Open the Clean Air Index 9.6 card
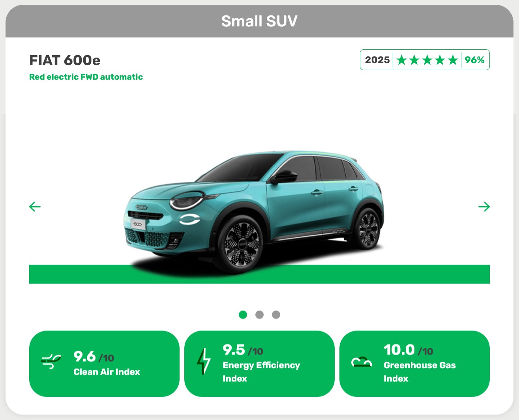This screenshot has width=519, height=420. [104, 364]
